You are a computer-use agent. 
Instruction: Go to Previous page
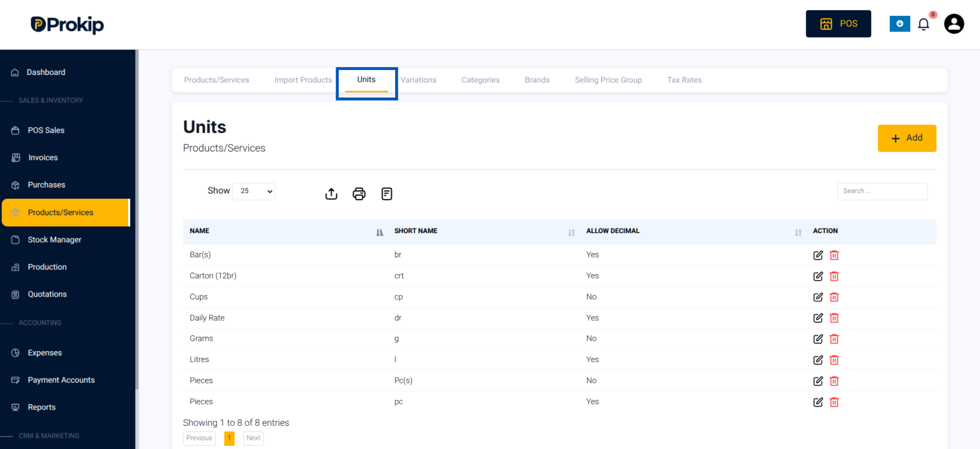[x=199, y=438]
